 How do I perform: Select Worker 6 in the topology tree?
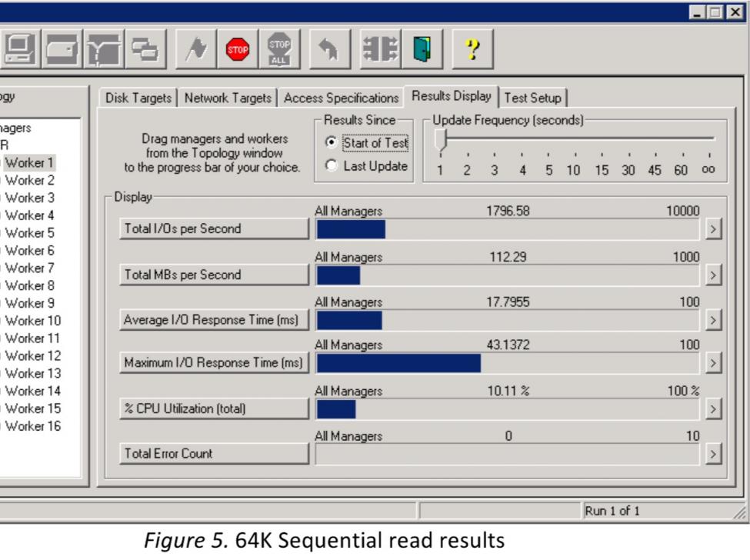point(30,251)
